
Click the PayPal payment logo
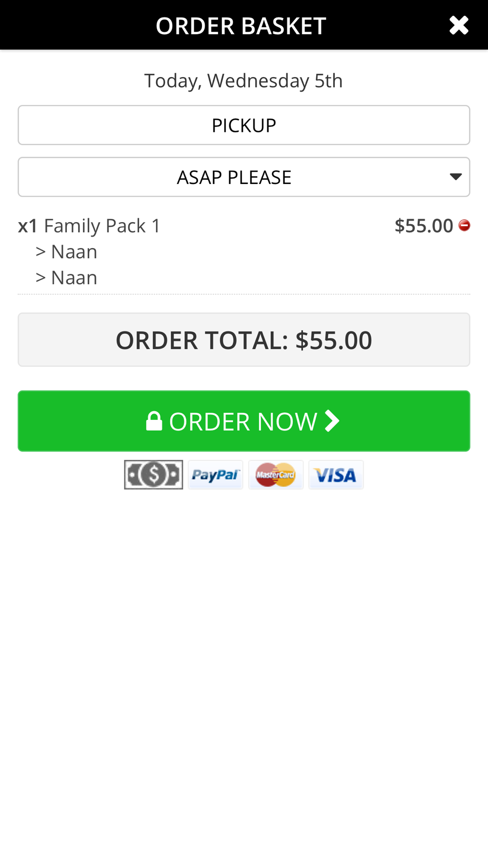(215, 475)
